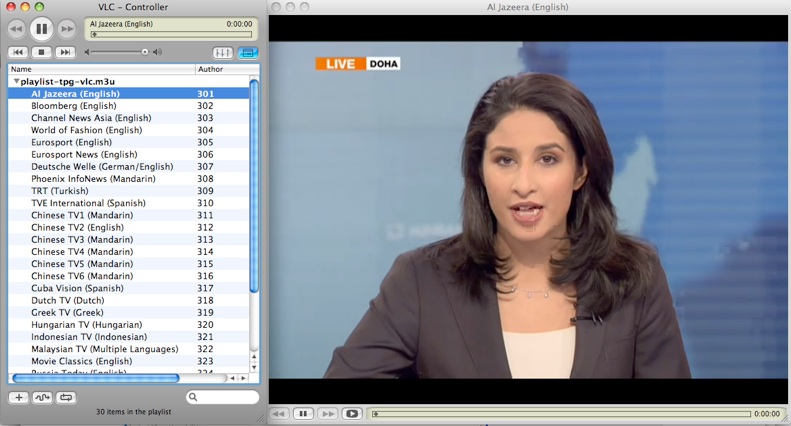This screenshot has width=791, height=426.
Task: Open the equalizer panel
Action: (x=223, y=52)
